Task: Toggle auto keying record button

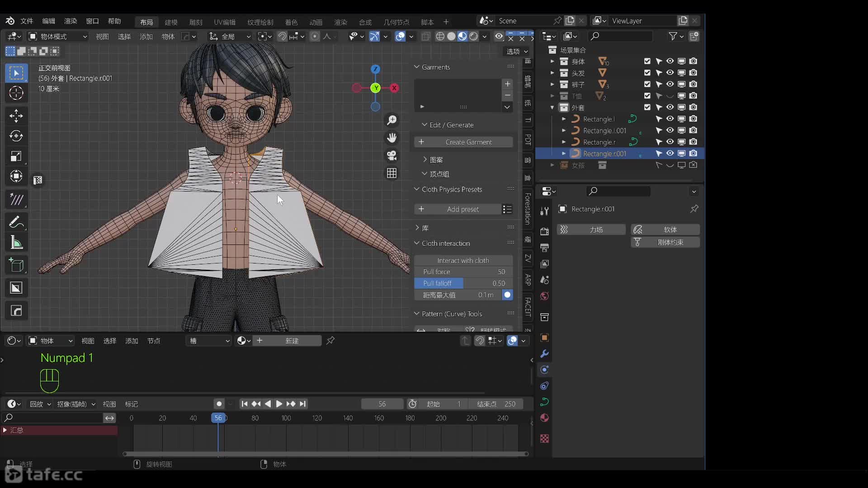Action: 219,404
